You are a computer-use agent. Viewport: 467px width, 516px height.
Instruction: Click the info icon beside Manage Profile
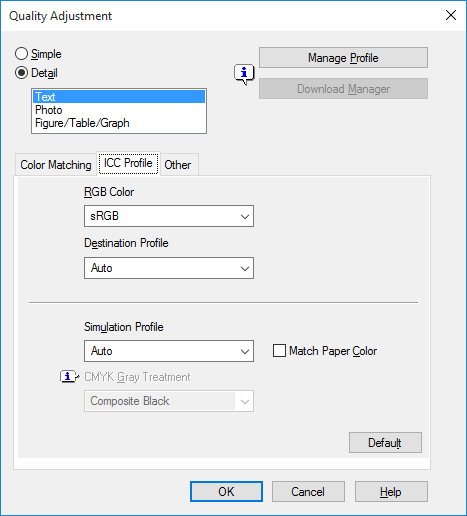click(244, 74)
